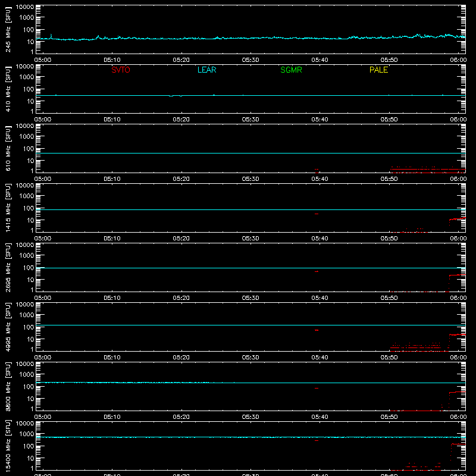Click the 05:00 tick label of 8800 MHz panel
This screenshot has height=476, width=476.
pos(43,417)
